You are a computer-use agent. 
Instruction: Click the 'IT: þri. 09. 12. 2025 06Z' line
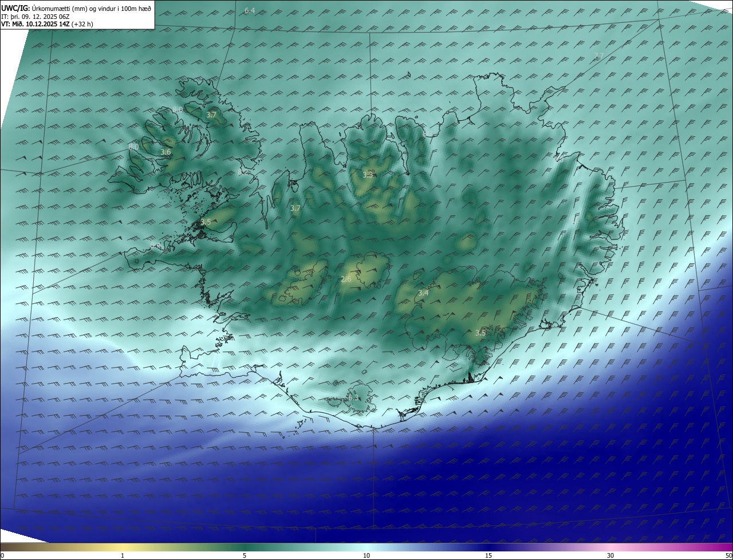(x=37, y=17)
